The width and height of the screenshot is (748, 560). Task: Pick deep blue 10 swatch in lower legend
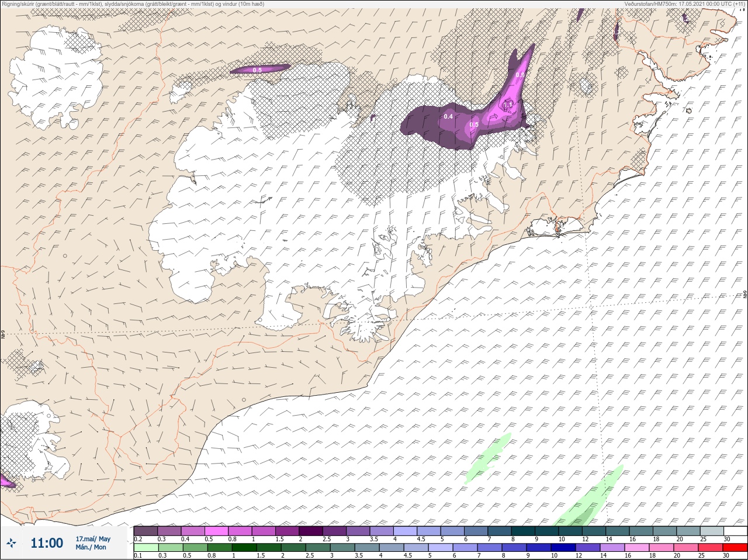tap(563, 548)
